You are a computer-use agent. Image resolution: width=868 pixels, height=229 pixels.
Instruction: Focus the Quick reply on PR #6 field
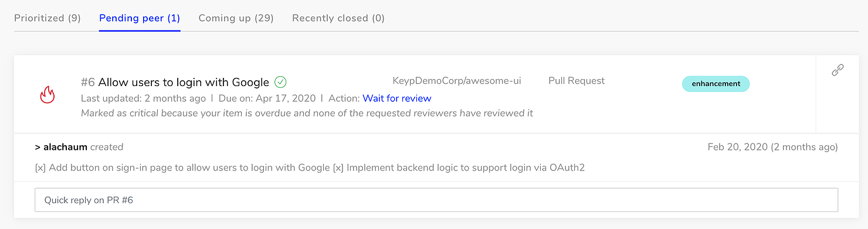pos(436,200)
